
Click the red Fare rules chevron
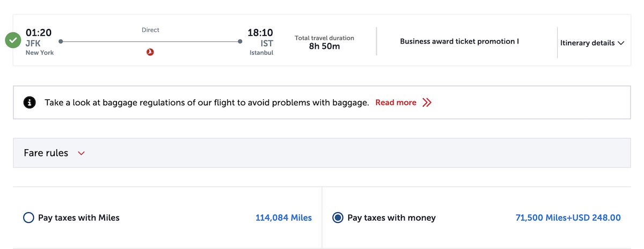(81, 153)
